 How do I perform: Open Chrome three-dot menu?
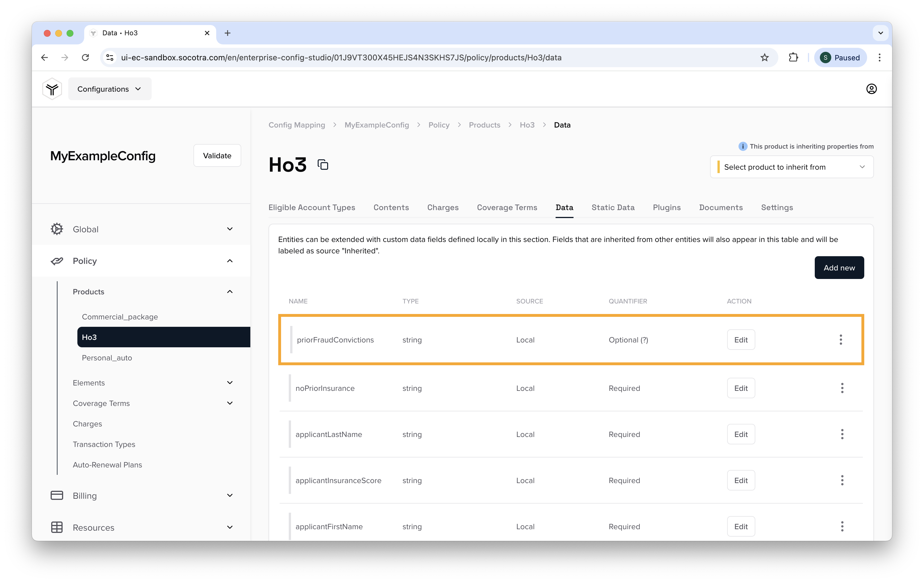pos(880,57)
